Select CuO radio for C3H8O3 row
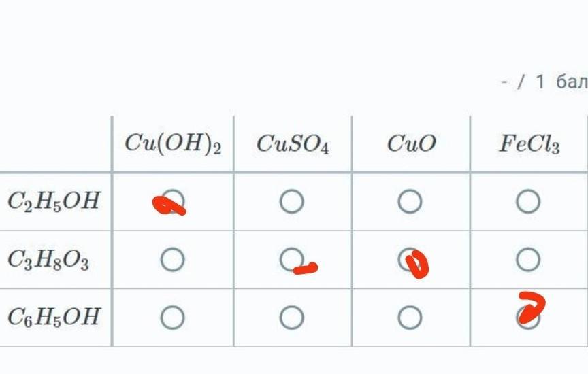Viewport: 588px width, 374px height. [x=410, y=260]
